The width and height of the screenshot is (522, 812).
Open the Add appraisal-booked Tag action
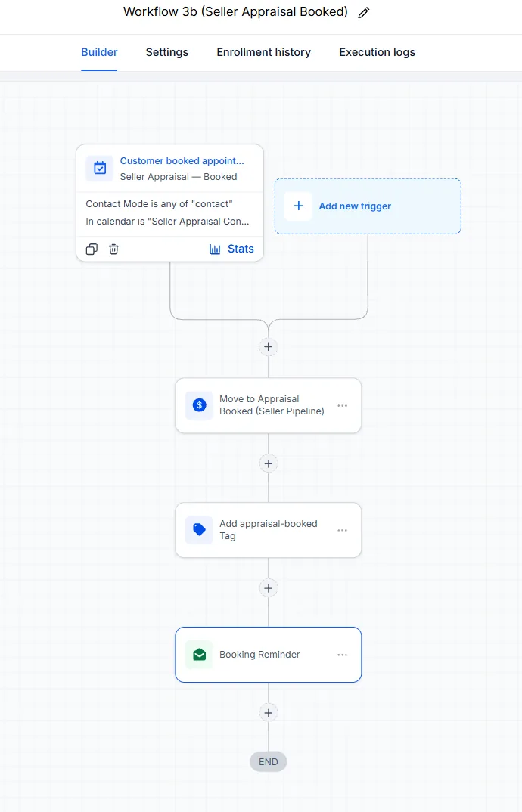click(269, 530)
